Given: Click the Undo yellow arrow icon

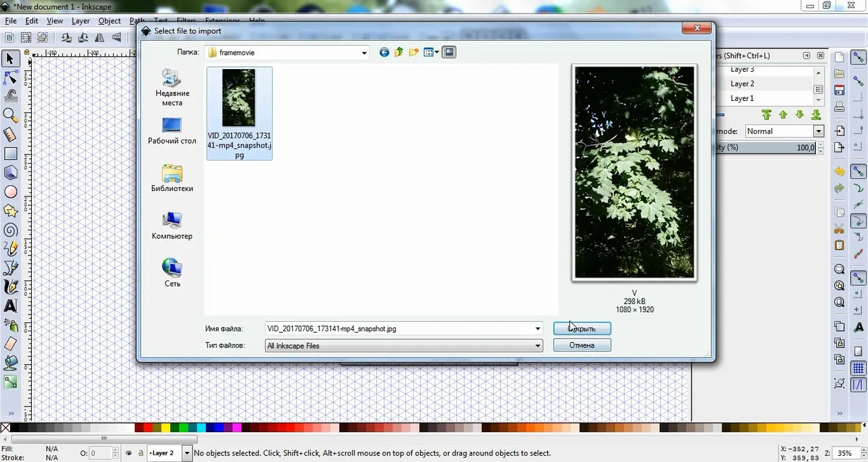Looking at the screenshot, I should tap(840, 172).
